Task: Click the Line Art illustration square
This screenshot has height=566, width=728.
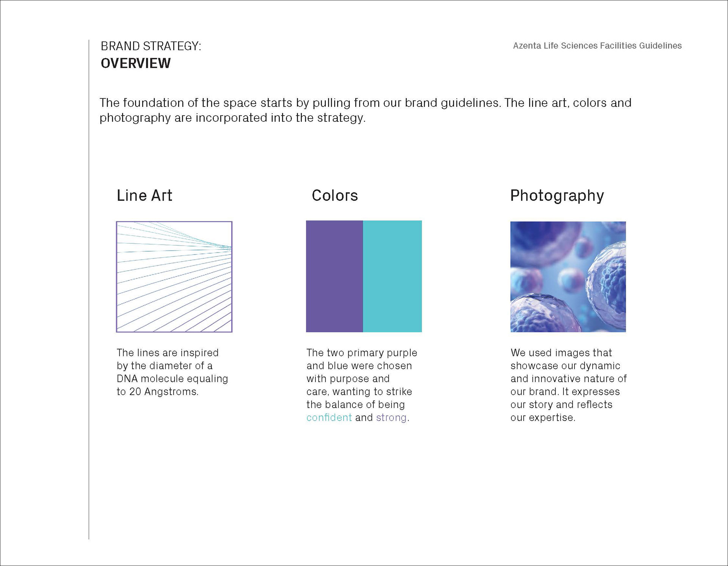Action: (x=174, y=277)
